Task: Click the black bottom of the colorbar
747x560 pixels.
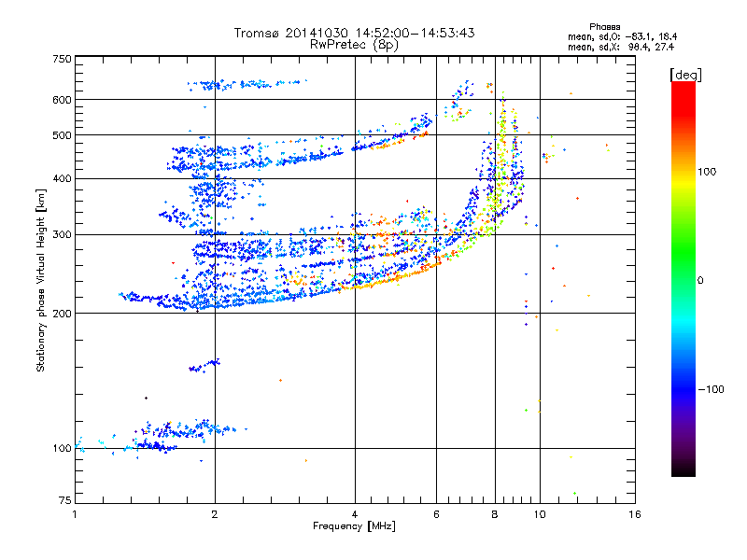Action: coord(684,469)
